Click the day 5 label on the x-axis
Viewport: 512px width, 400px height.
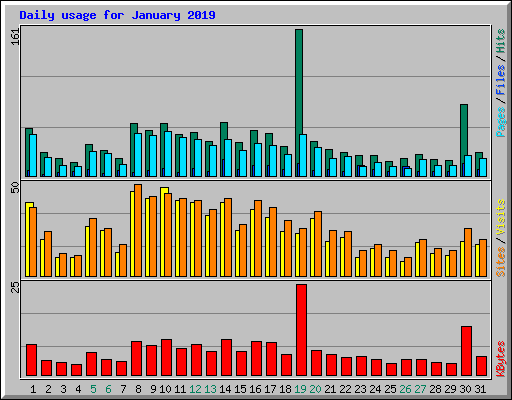[93, 389]
